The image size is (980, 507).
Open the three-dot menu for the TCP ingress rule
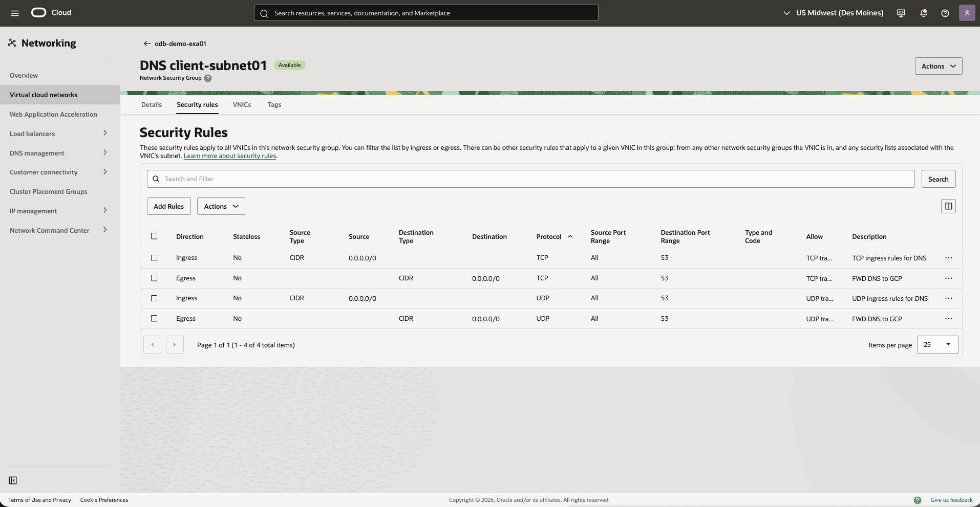(x=948, y=258)
